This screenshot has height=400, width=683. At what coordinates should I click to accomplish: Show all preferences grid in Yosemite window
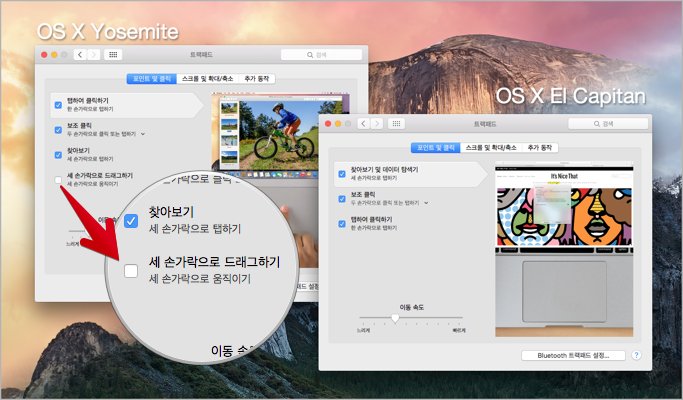click(x=113, y=54)
